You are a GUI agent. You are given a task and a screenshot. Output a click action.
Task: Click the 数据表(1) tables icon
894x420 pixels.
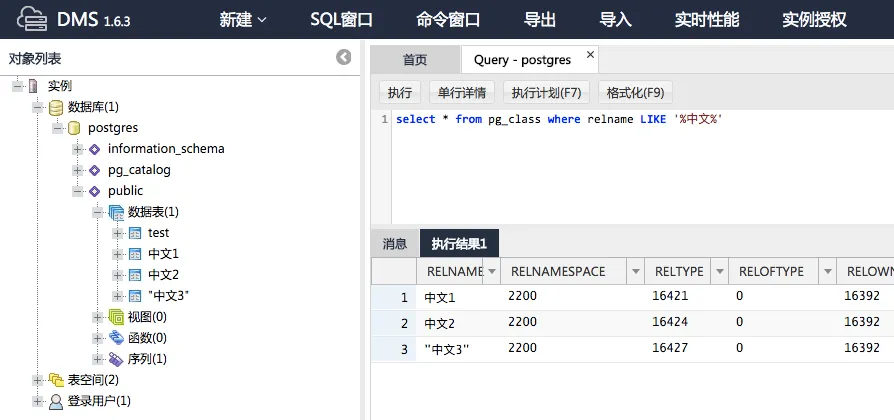click(116, 212)
